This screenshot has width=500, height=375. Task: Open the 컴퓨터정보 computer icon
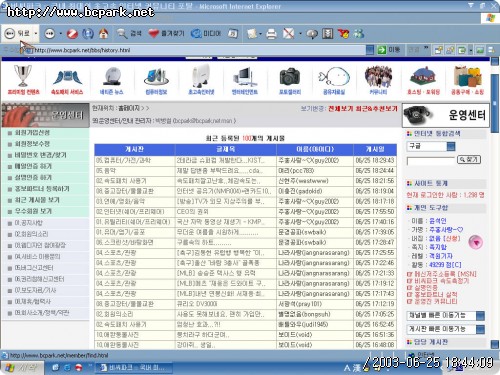(x=156, y=81)
